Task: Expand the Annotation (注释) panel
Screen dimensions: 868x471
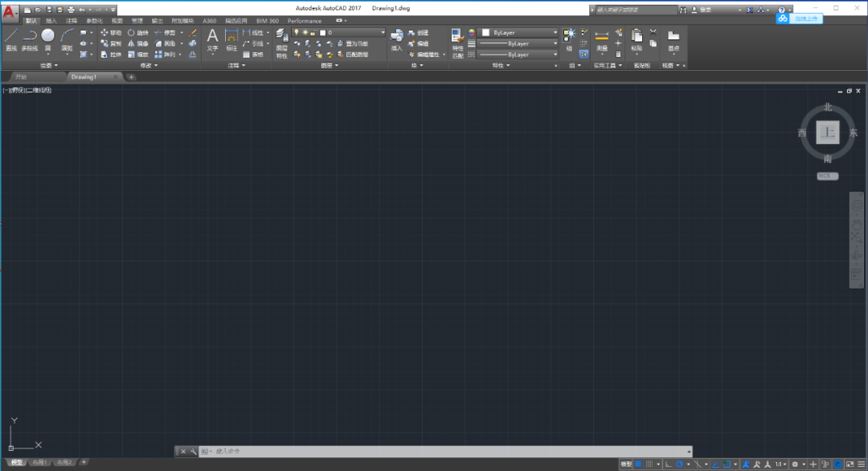Action: point(236,65)
